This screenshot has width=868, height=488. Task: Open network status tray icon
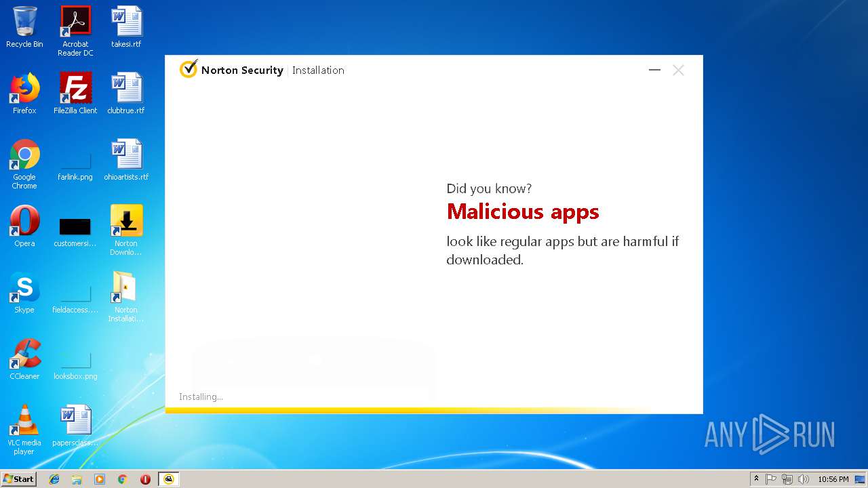click(787, 479)
